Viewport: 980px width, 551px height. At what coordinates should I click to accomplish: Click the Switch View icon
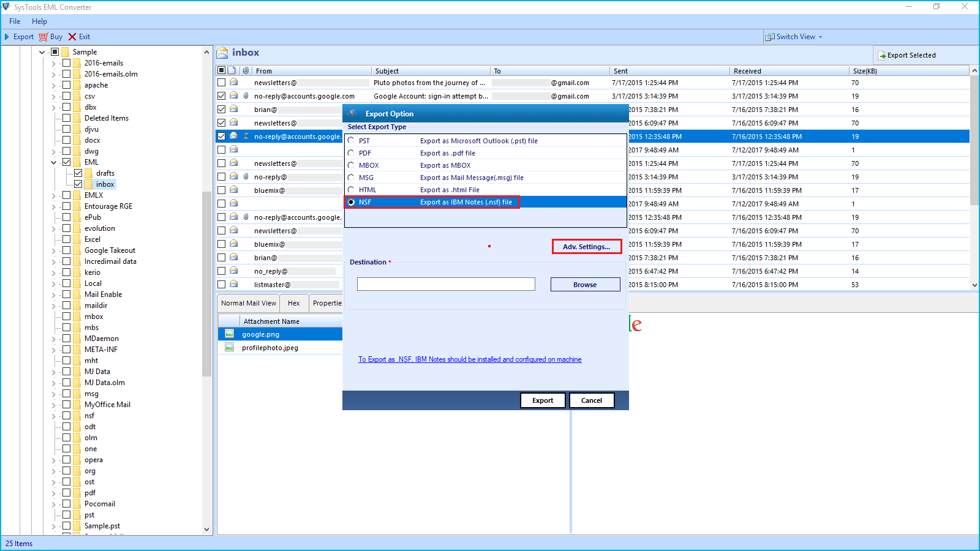(x=770, y=37)
